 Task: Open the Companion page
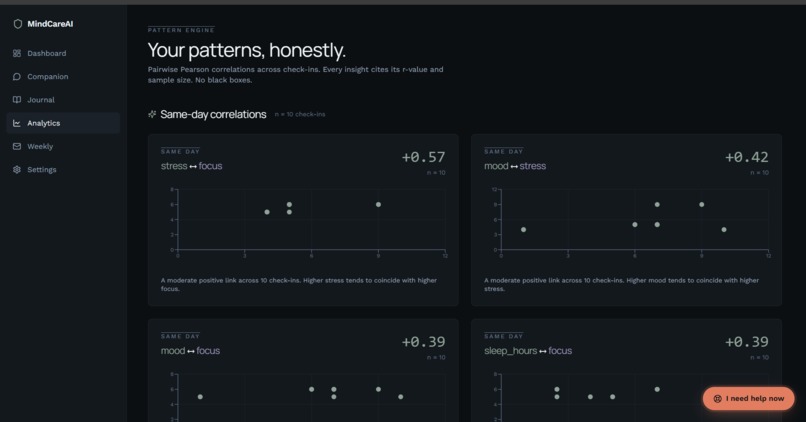click(63, 77)
